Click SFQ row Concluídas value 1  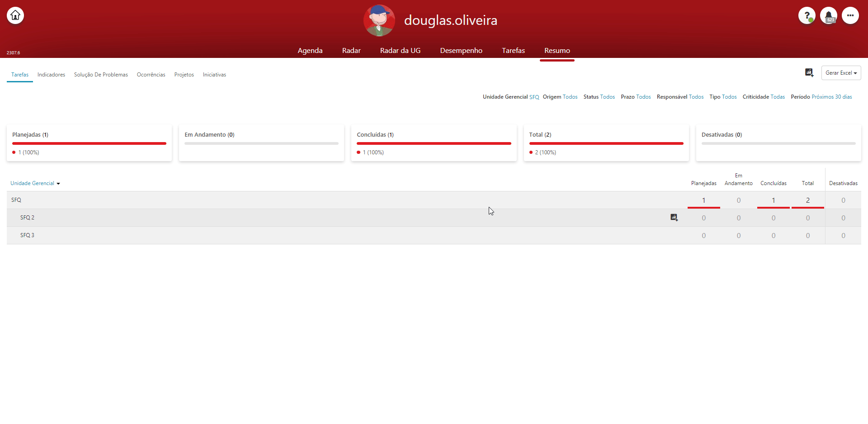[774, 200]
